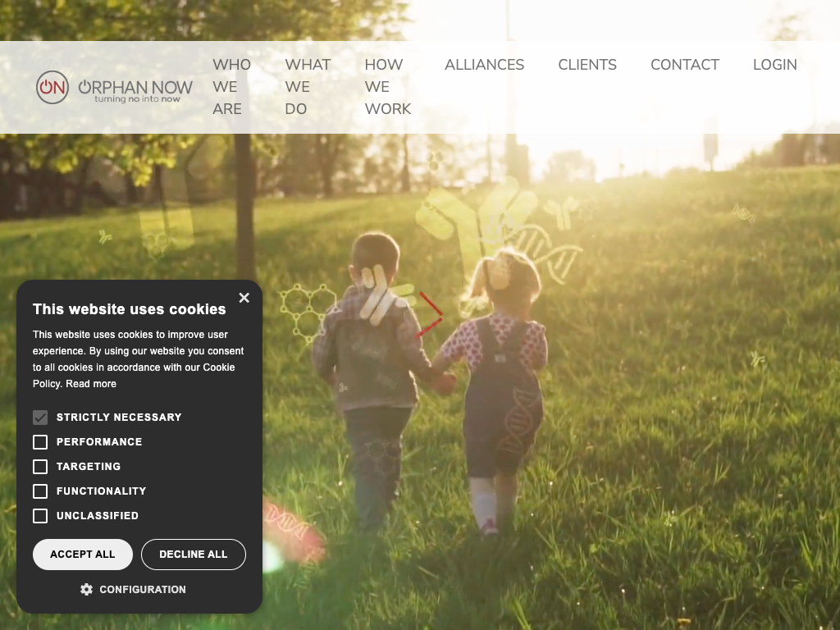Enable the Performance cookies checkbox
Image resolution: width=840 pixels, height=630 pixels.
coord(40,442)
